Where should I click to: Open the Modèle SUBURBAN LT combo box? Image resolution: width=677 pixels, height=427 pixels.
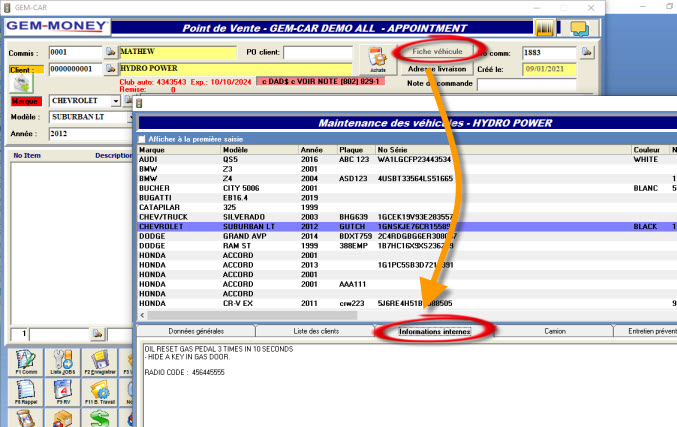(x=91, y=117)
